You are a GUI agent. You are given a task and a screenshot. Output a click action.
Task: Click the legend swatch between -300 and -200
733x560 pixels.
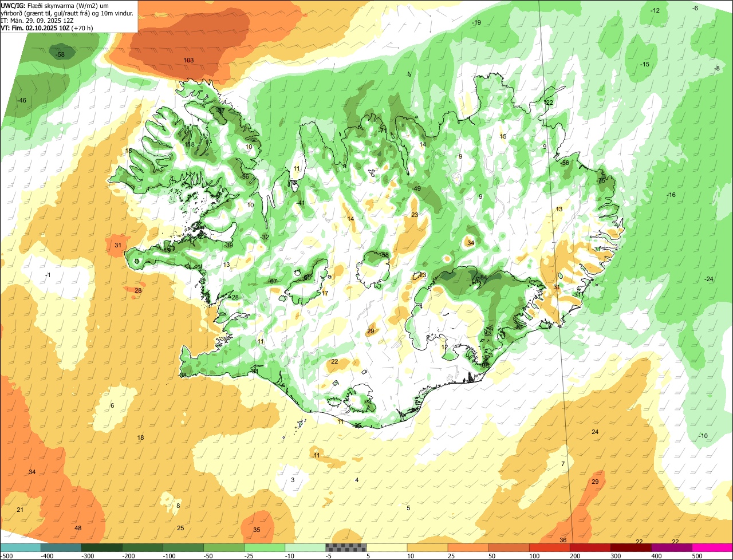pyautogui.click(x=102, y=547)
